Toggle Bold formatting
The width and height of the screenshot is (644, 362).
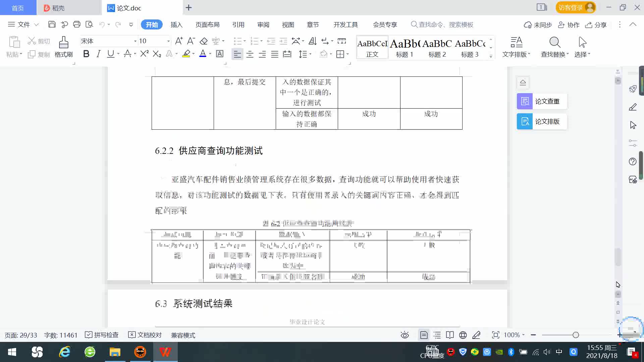coord(86,54)
